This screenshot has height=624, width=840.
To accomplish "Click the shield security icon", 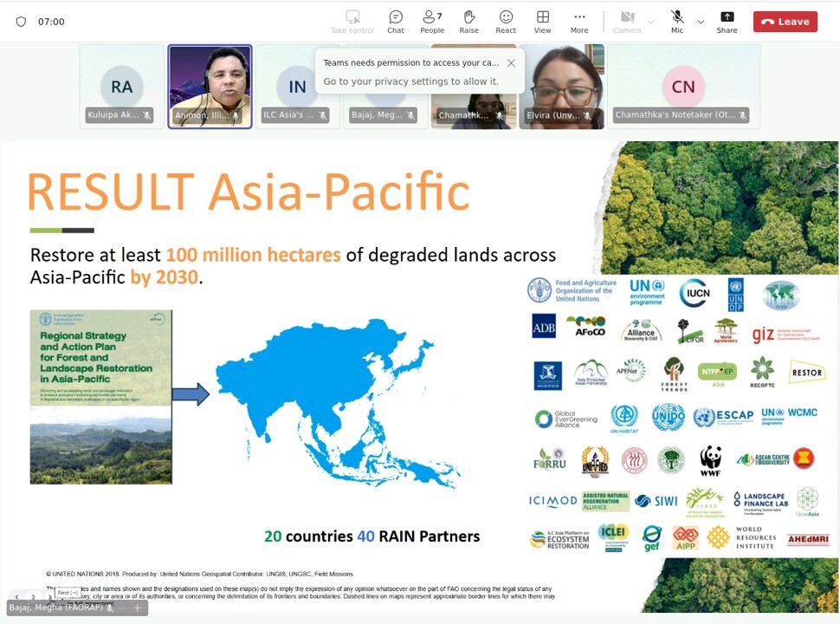I will click(x=21, y=22).
